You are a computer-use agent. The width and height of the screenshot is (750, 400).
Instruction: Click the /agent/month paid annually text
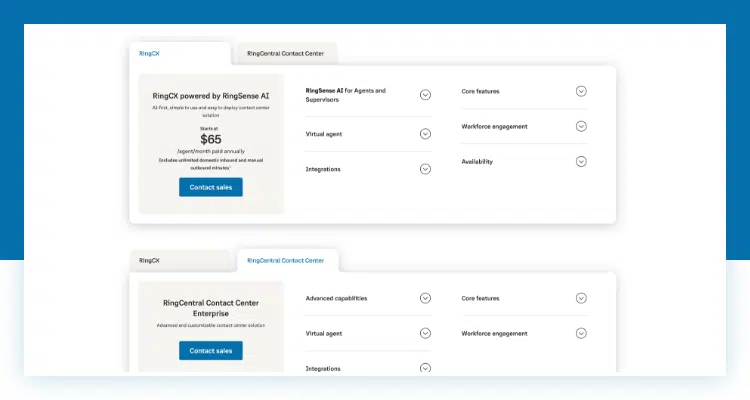(x=211, y=151)
